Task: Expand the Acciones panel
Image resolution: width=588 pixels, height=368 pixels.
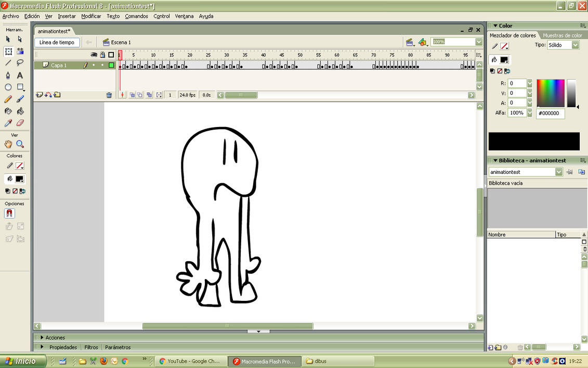Action: tap(42, 338)
